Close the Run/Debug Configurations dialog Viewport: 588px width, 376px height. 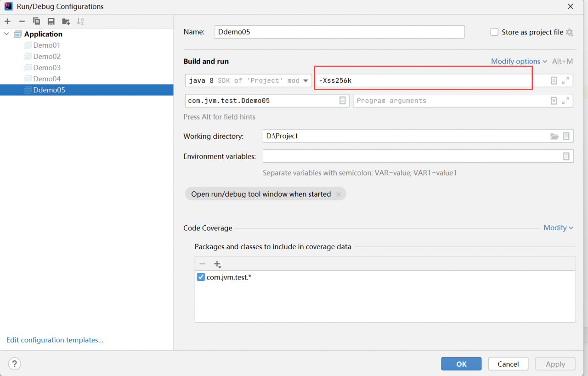click(x=570, y=6)
